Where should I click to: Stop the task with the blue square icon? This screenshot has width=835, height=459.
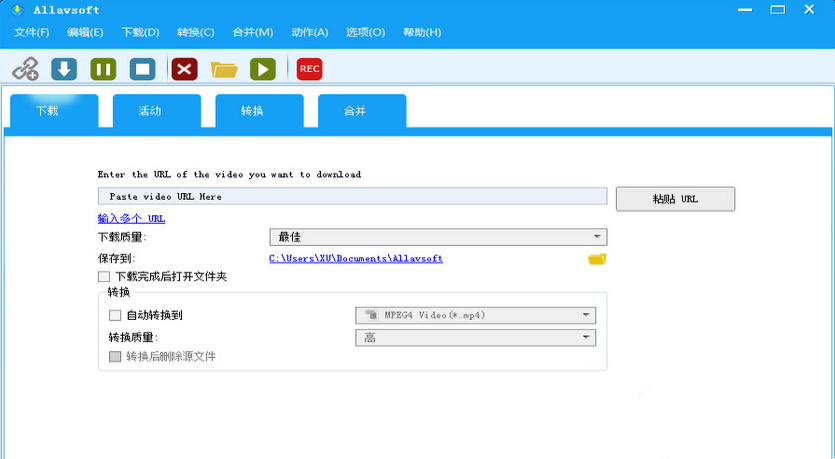[143, 69]
